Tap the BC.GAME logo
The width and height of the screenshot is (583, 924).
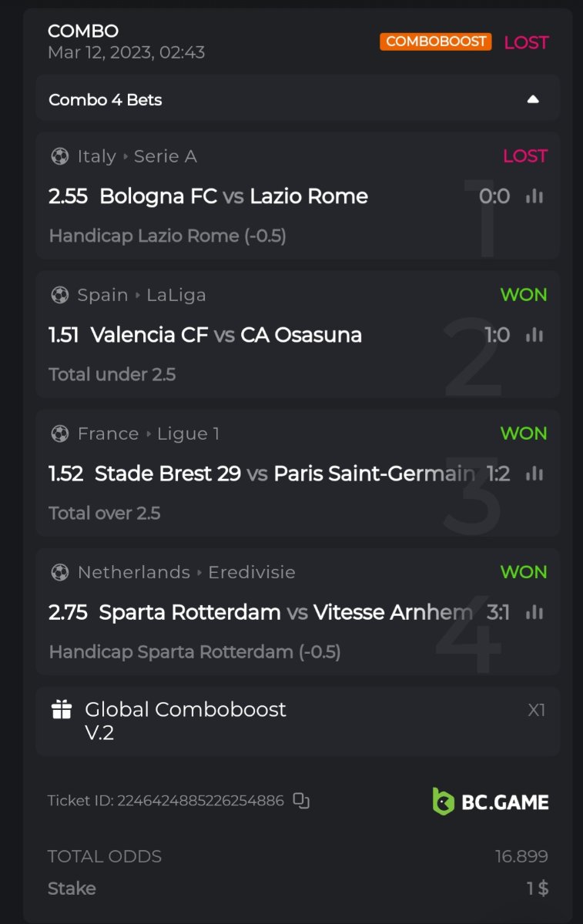click(x=491, y=802)
